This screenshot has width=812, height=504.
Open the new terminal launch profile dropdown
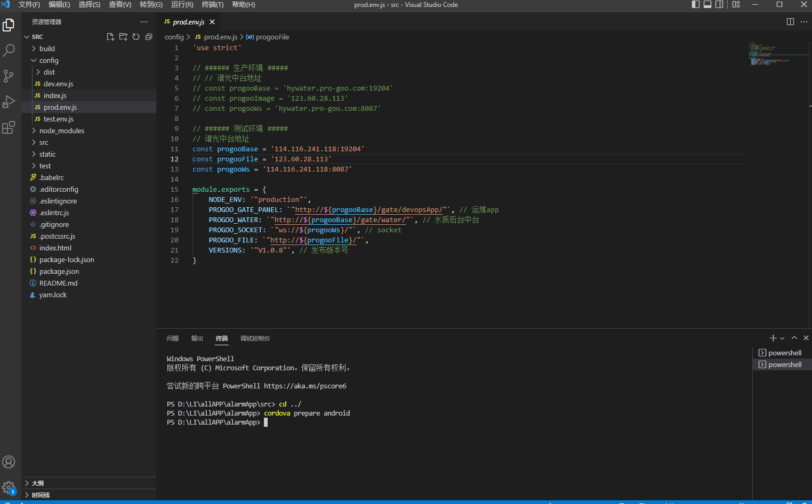tap(782, 338)
